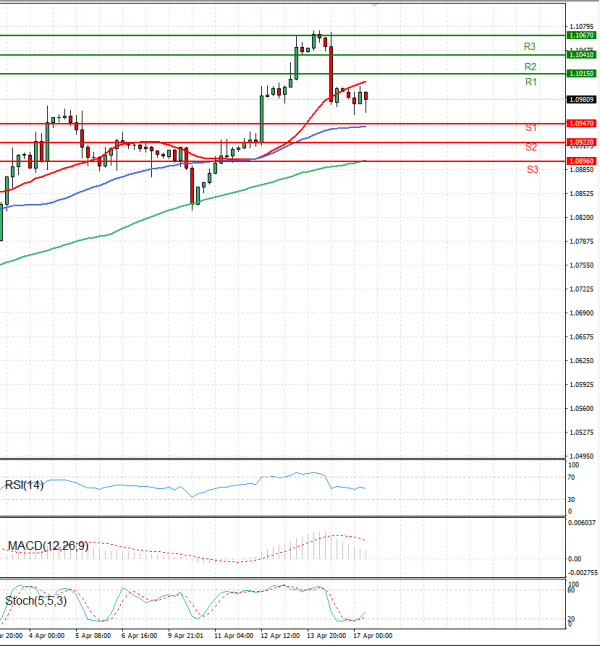Click the latest red candlestick on chart

pos(366,96)
